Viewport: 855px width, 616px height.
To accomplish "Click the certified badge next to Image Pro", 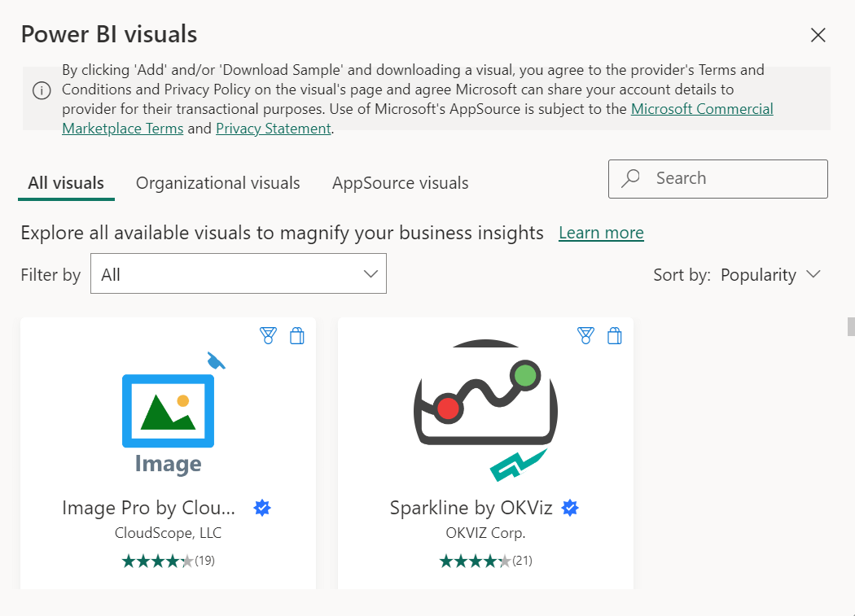I will coord(262,508).
